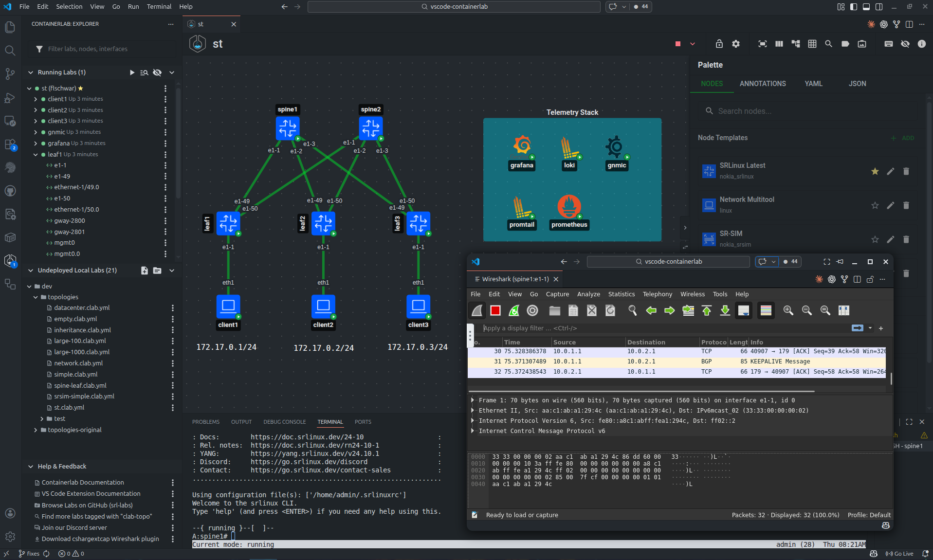Screen dimensions: 933x560
Task: Collapse the Running Labs section
Action: tap(31, 72)
